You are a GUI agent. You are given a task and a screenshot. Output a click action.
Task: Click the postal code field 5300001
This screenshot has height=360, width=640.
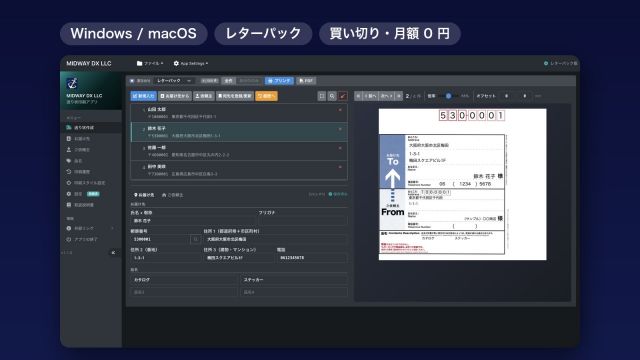pos(160,239)
